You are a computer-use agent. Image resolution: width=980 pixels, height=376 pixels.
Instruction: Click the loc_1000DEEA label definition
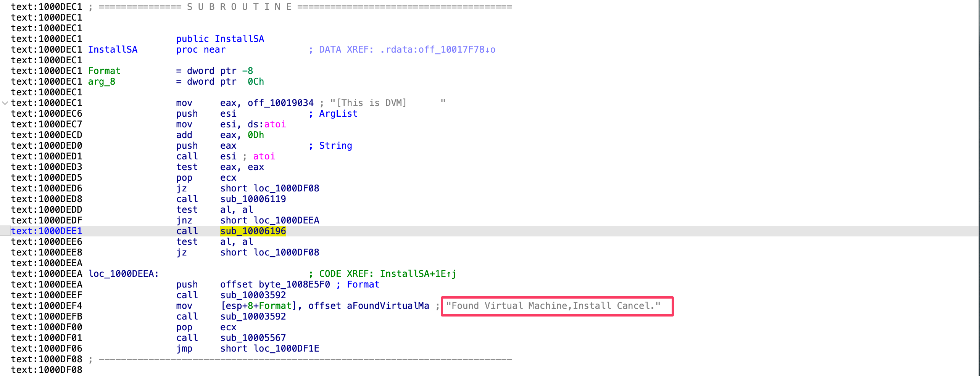tap(123, 274)
